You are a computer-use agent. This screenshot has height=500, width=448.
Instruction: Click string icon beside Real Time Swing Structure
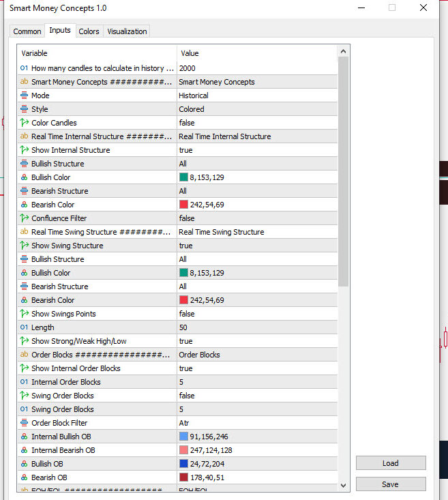[25, 232]
